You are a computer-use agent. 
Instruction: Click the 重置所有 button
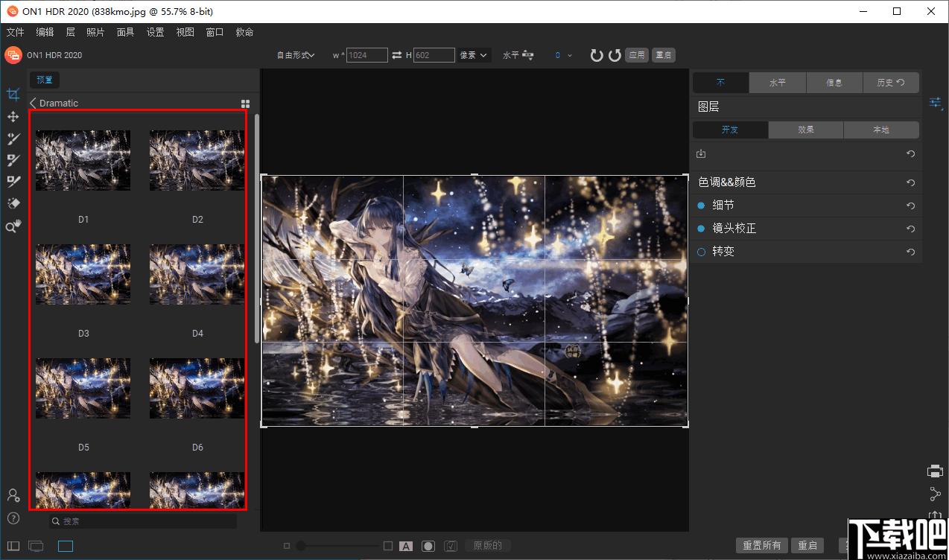762,546
